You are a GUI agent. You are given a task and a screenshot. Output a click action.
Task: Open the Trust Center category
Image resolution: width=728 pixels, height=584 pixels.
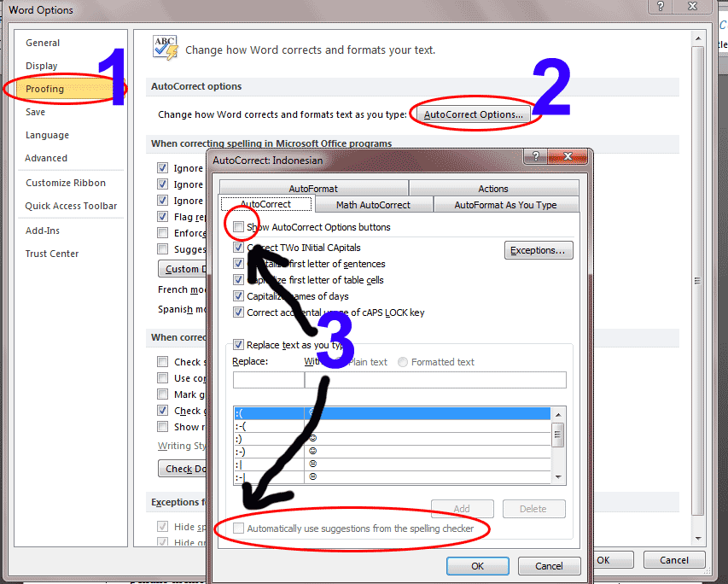point(52,254)
